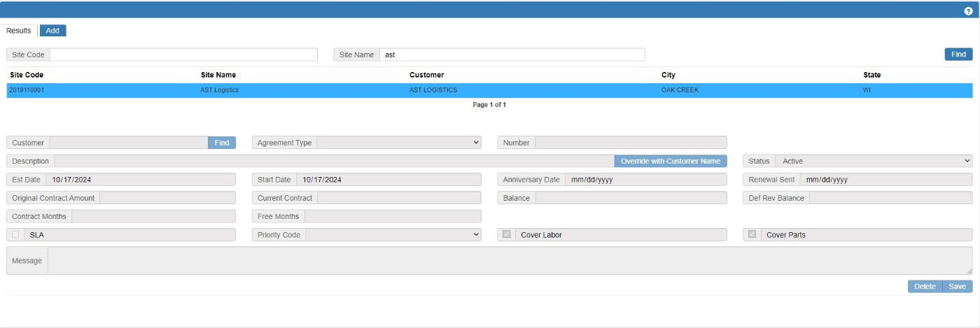
Task: Open the Agreement Type dropdown
Action: point(399,143)
